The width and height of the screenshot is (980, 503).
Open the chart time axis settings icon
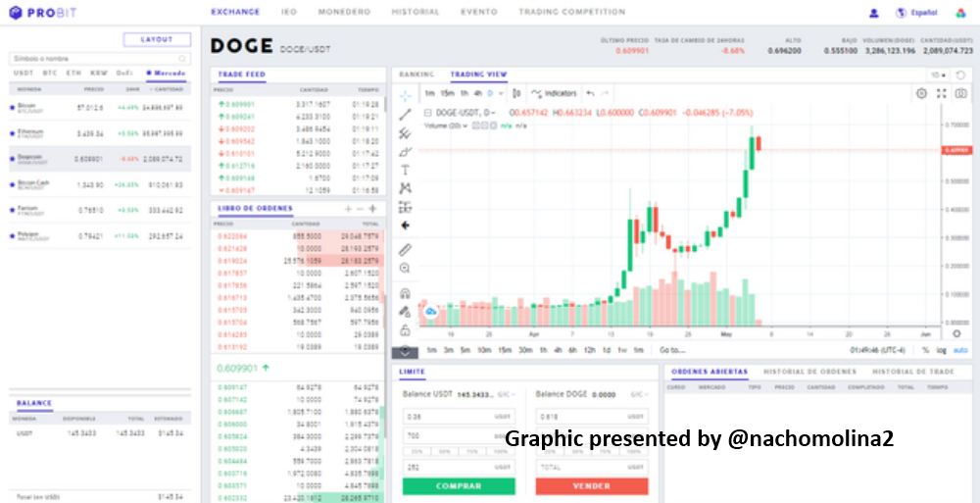[x=955, y=334]
